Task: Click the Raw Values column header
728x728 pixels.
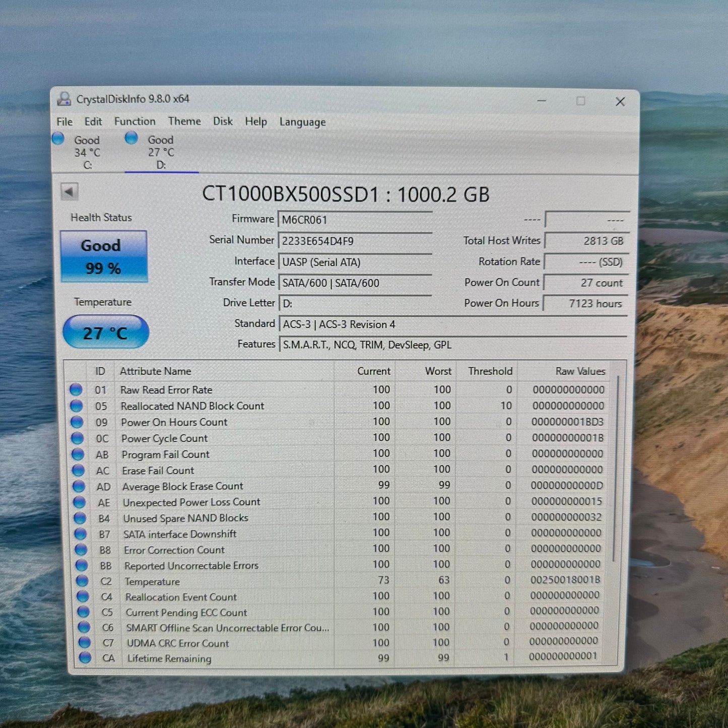Action: 563,371
